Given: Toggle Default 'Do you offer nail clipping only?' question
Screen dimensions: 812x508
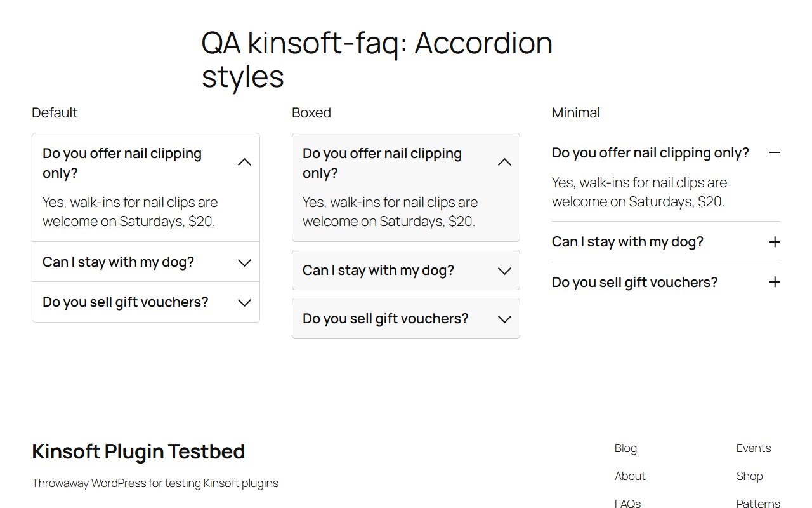Looking at the screenshot, I should tap(146, 163).
